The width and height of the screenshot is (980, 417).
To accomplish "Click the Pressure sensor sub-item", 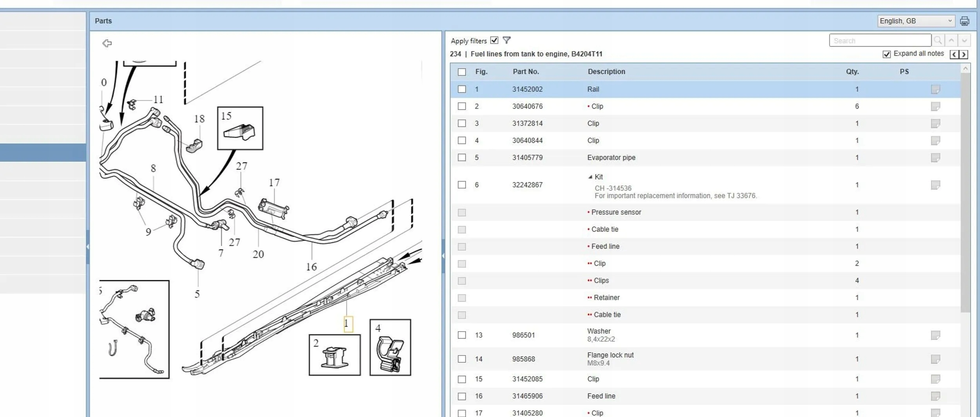I will click(616, 212).
